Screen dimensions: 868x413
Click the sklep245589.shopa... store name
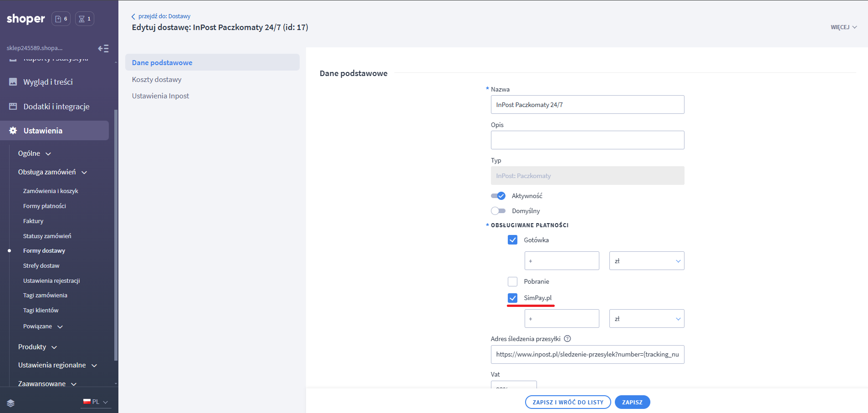click(35, 48)
